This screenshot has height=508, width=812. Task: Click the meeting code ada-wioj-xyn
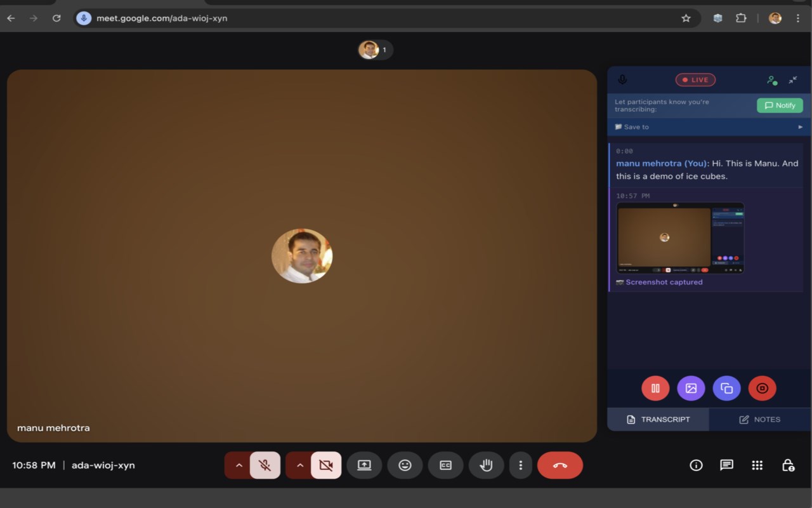click(x=103, y=465)
